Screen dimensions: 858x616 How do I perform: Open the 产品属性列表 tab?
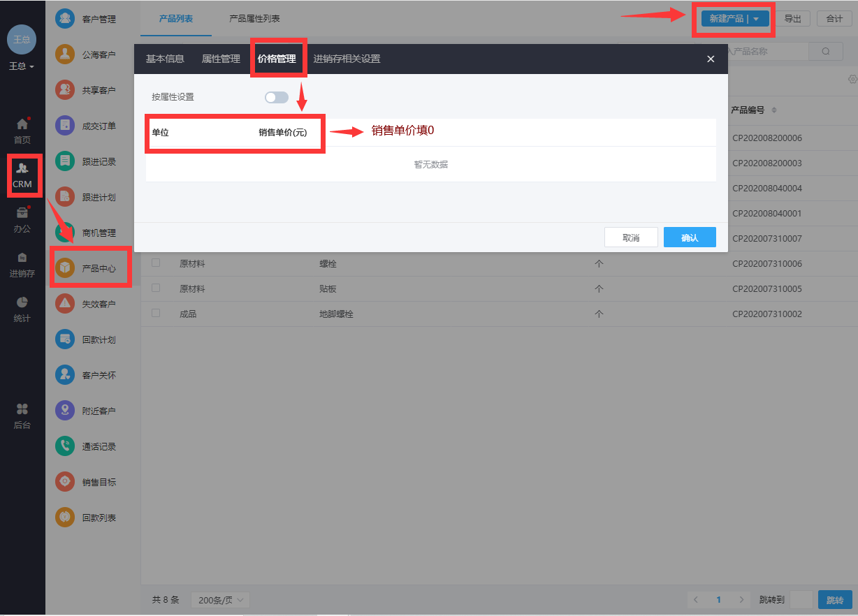tap(254, 19)
